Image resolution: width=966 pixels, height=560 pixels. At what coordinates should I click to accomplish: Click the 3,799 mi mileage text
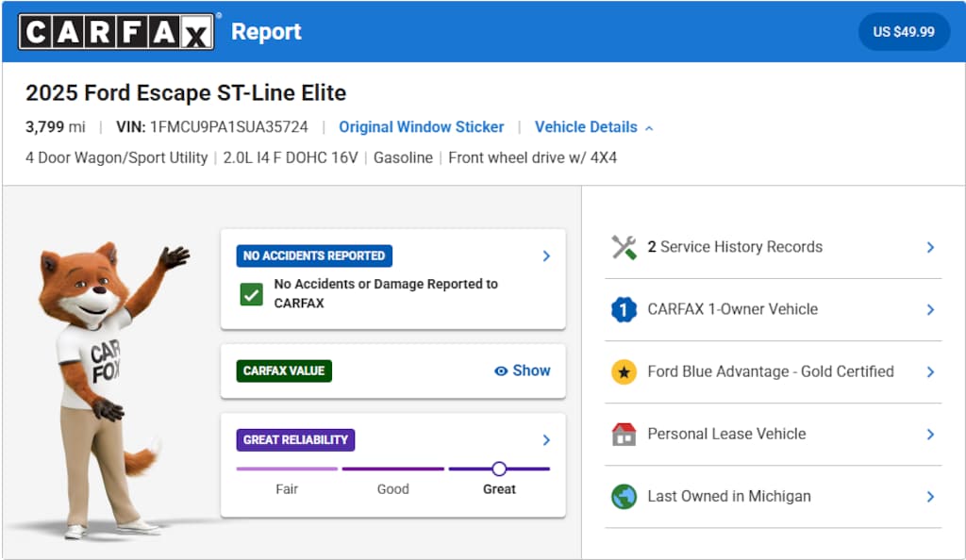(x=55, y=126)
